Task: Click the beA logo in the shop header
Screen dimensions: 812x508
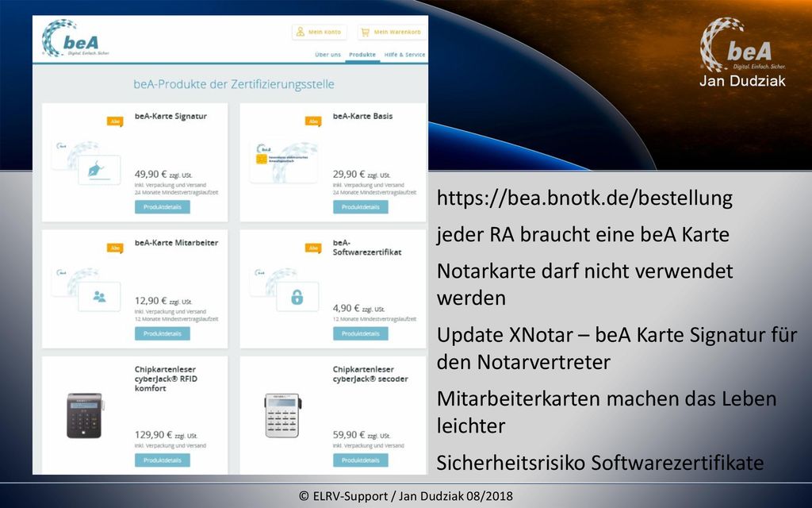Action: click(75, 38)
